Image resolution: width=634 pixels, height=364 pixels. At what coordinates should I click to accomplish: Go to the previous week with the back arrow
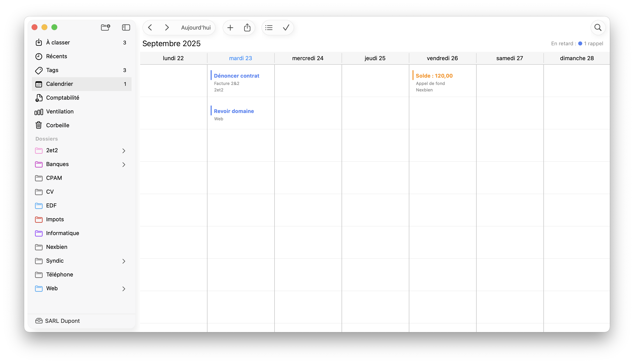[150, 28]
